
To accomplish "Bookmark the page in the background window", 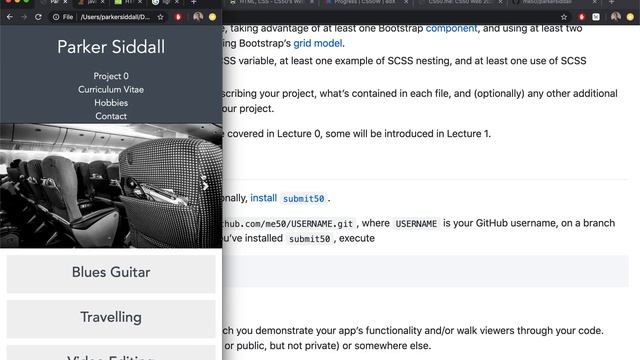I will 564,17.
